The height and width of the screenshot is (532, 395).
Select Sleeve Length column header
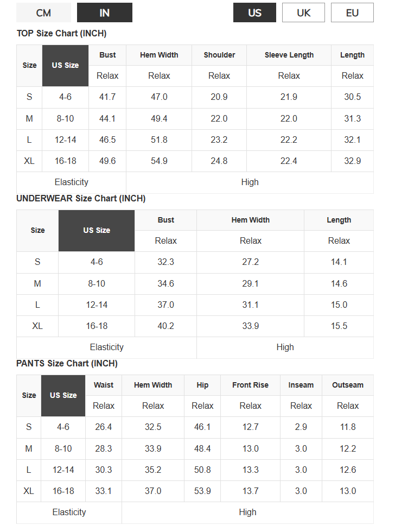click(x=289, y=55)
